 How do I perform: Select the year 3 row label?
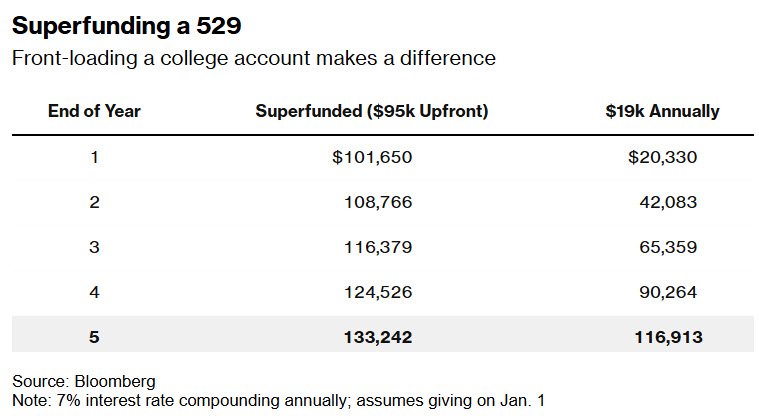pyautogui.click(x=94, y=247)
